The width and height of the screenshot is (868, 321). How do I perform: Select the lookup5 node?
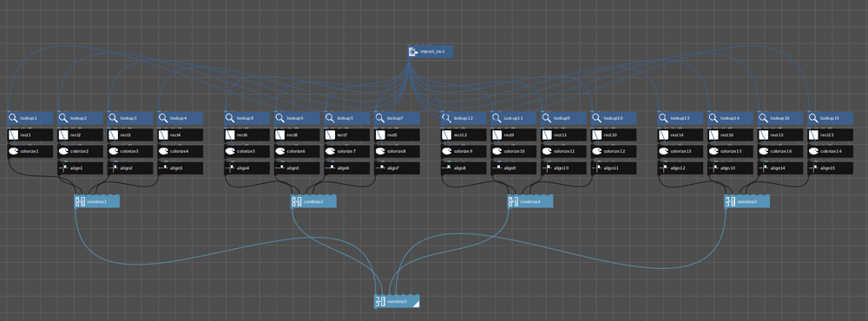coord(347,118)
